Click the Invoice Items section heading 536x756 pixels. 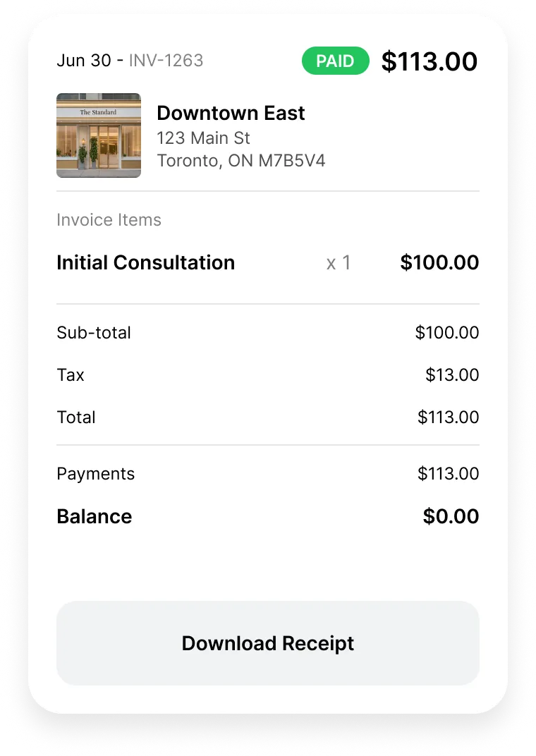(x=109, y=220)
